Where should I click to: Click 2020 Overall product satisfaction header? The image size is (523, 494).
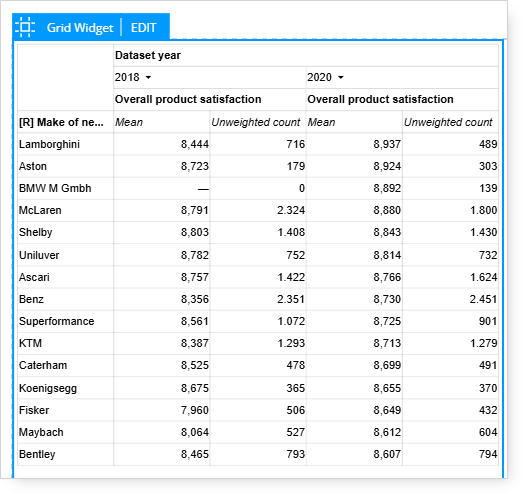click(380, 99)
